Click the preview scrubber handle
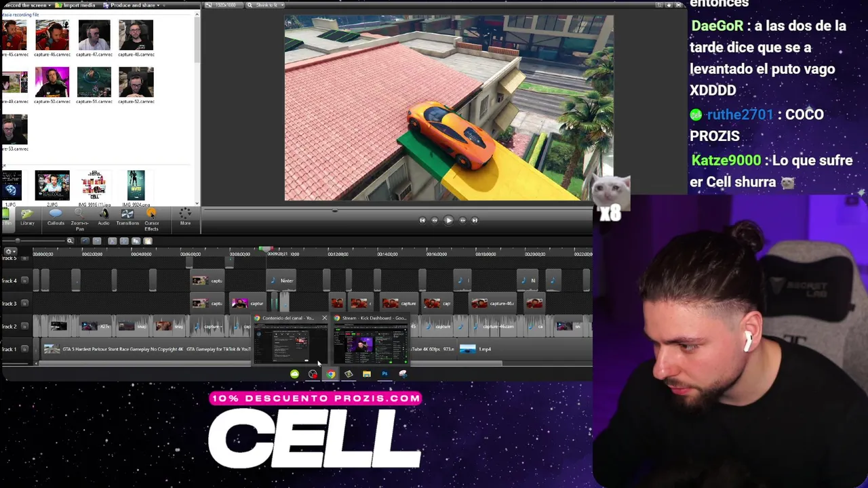 tap(334, 210)
